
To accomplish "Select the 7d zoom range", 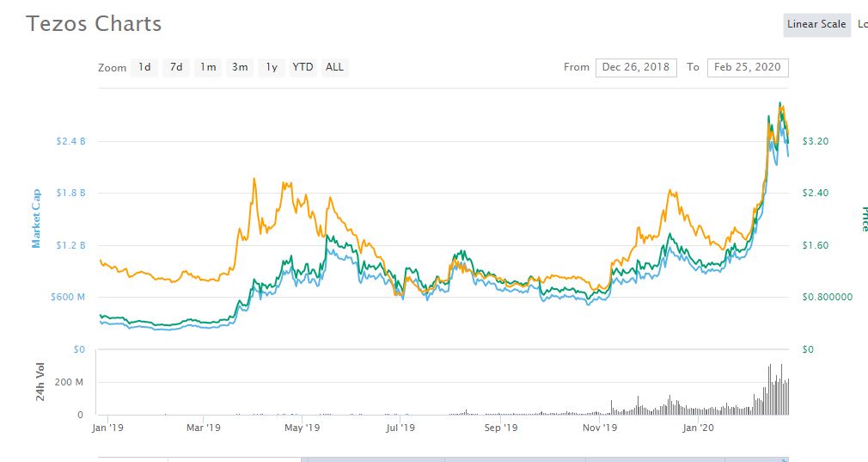I will pyautogui.click(x=176, y=68).
